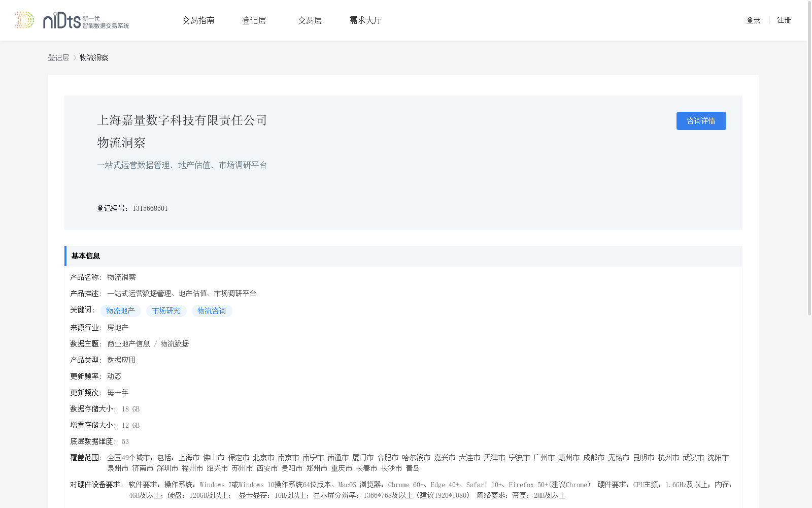Open the 登记层 navigation item
This screenshot has width=812, height=508.
coord(254,20)
